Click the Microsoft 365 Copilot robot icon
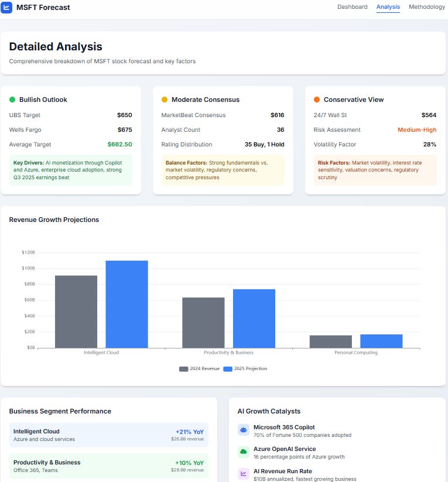The width and height of the screenshot is (448, 482). click(x=244, y=430)
